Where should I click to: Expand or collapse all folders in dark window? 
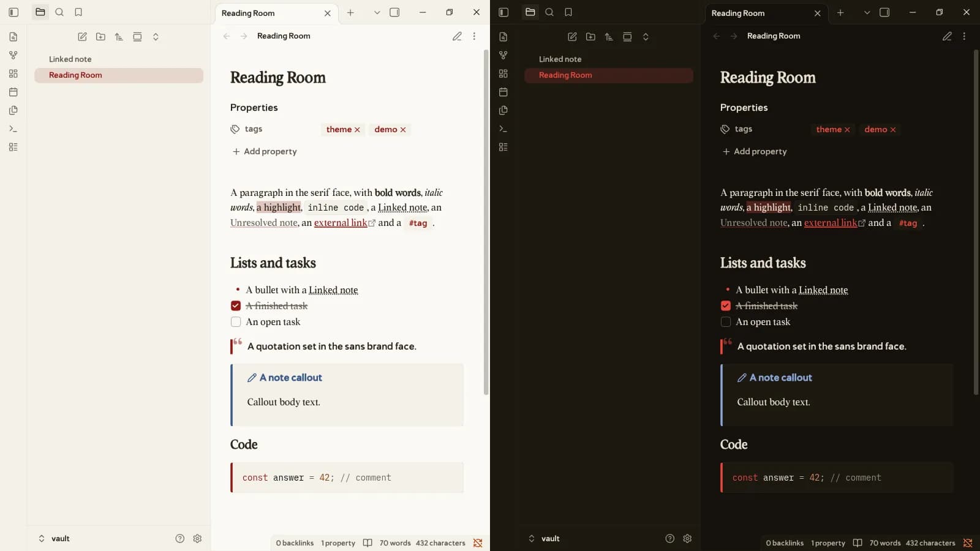pyautogui.click(x=646, y=37)
